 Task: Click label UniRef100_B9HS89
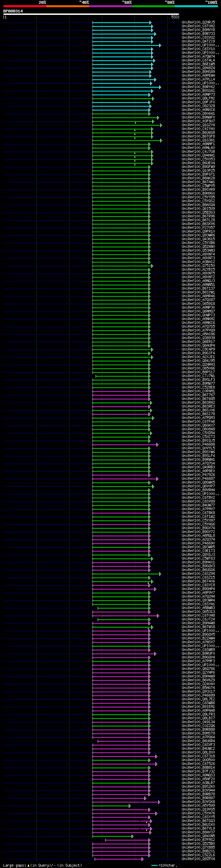click(x=198, y=72)
